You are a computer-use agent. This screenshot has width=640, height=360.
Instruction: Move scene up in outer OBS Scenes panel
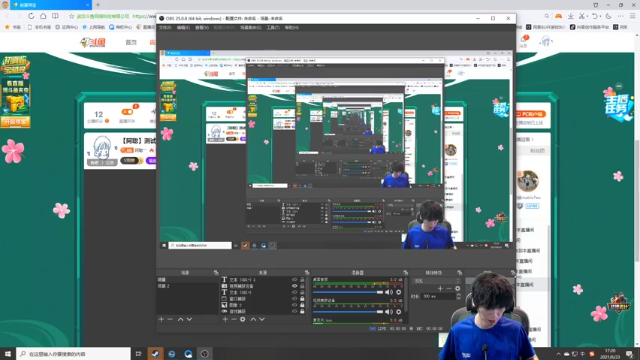pyautogui.click(x=180, y=319)
